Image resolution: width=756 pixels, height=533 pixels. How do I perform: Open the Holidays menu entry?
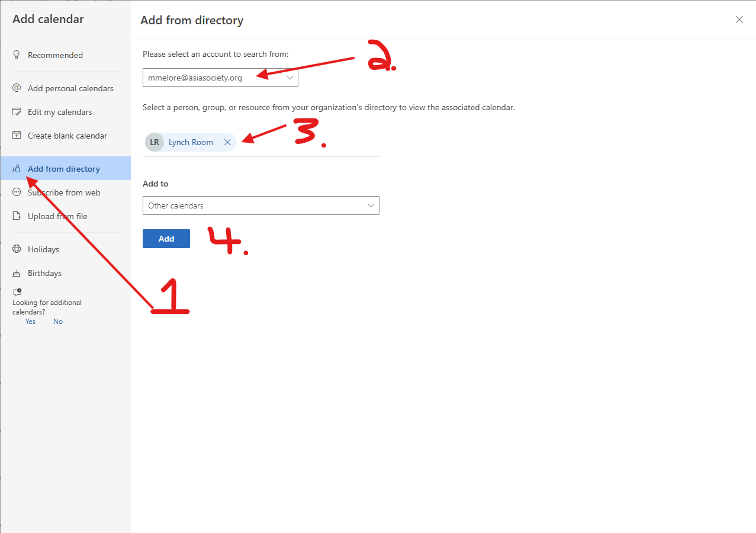click(43, 249)
